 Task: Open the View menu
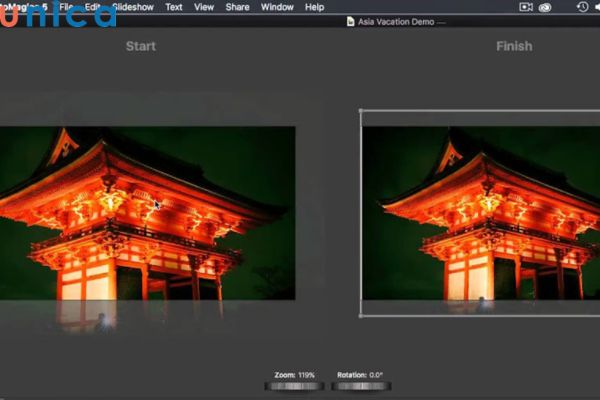pyautogui.click(x=204, y=7)
